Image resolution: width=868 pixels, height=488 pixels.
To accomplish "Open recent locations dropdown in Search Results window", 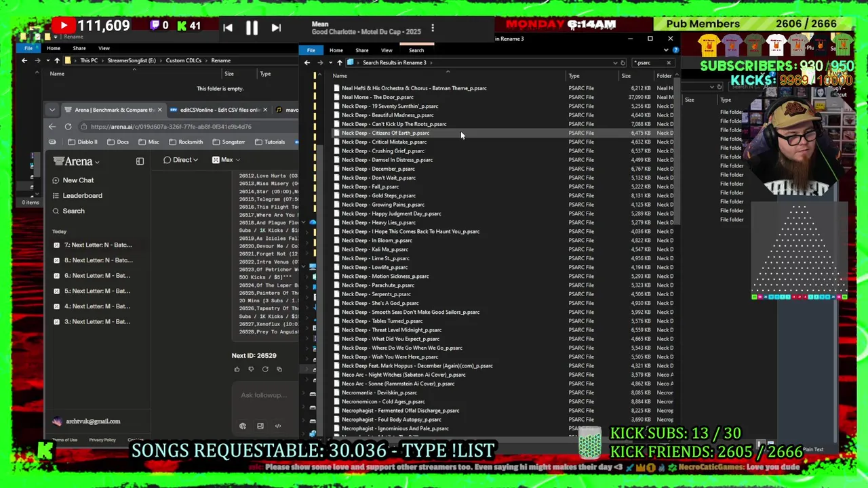I will click(x=330, y=62).
